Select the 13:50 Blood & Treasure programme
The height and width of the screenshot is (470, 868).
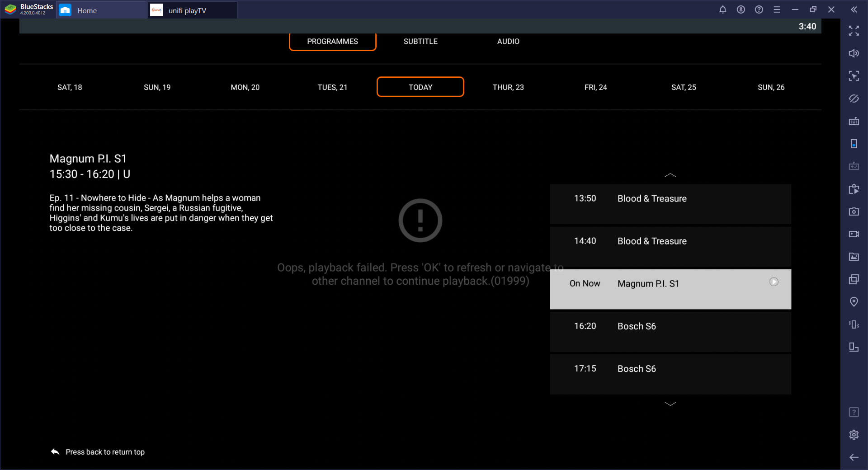point(670,204)
